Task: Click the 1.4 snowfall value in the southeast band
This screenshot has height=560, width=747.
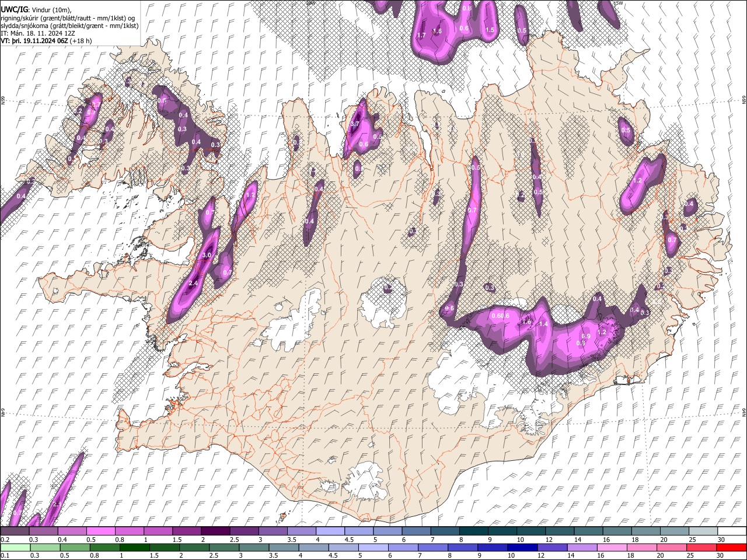Action: pos(543,324)
